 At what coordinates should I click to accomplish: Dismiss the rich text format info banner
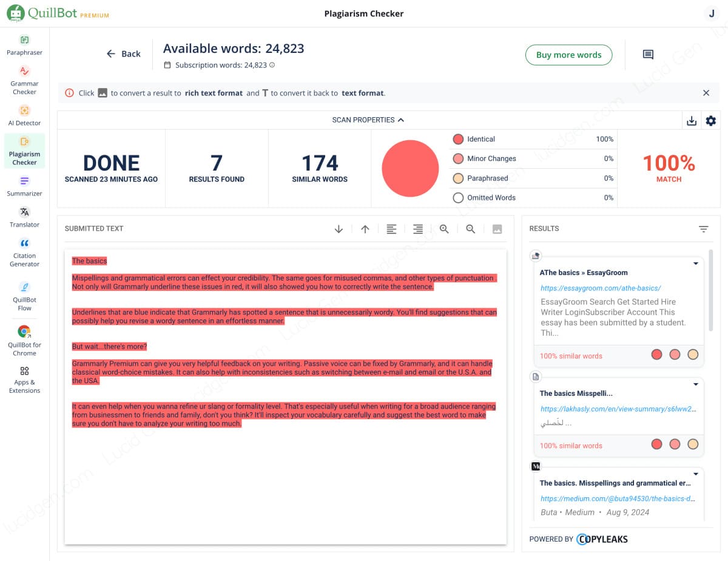point(706,93)
